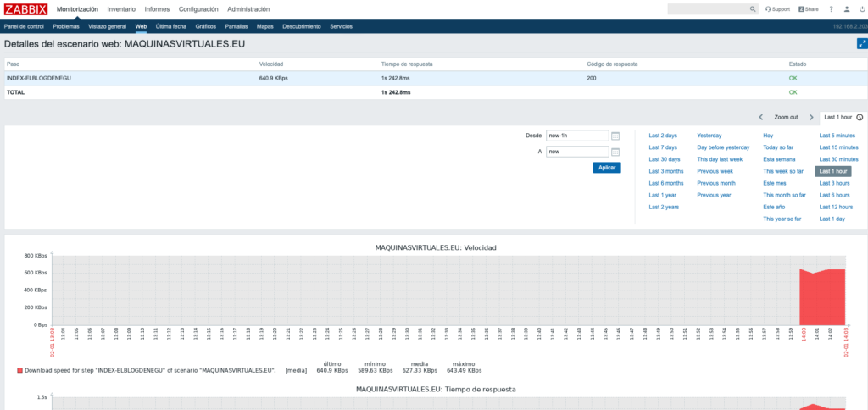The width and height of the screenshot is (868, 410).
Task: Select Last 30 minutes range
Action: coord(838,159)
